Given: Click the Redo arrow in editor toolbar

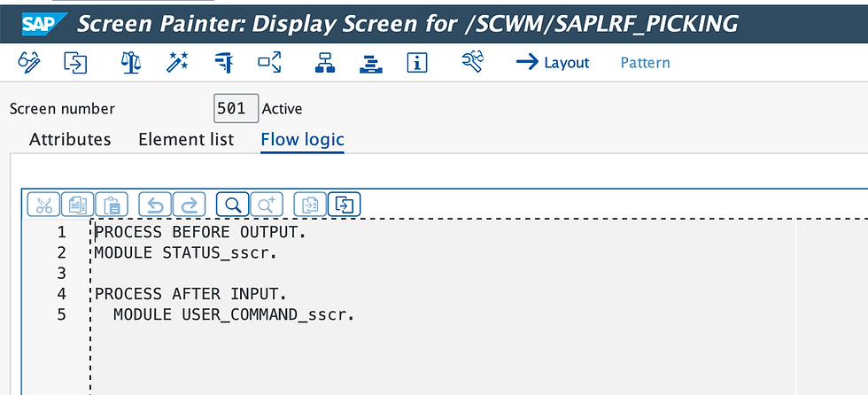Looking at the screenshot, I should [190, 205].
